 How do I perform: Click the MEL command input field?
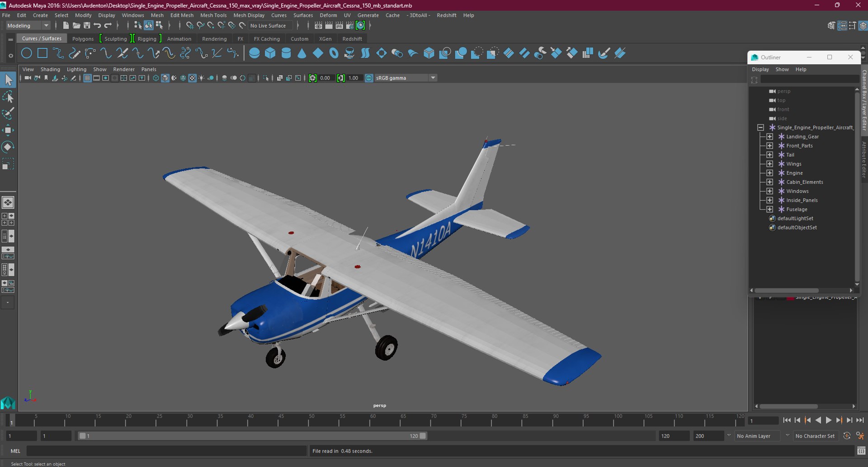[x=167, y=451]
